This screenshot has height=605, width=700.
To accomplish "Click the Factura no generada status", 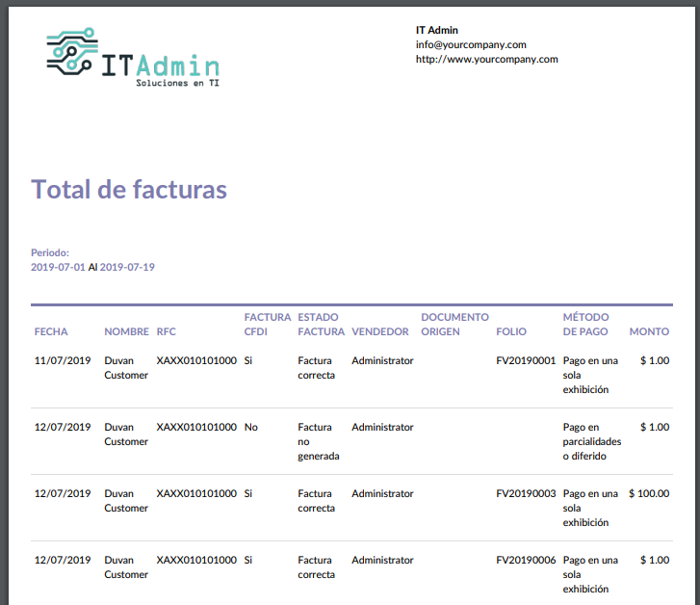I will point(318,441).
